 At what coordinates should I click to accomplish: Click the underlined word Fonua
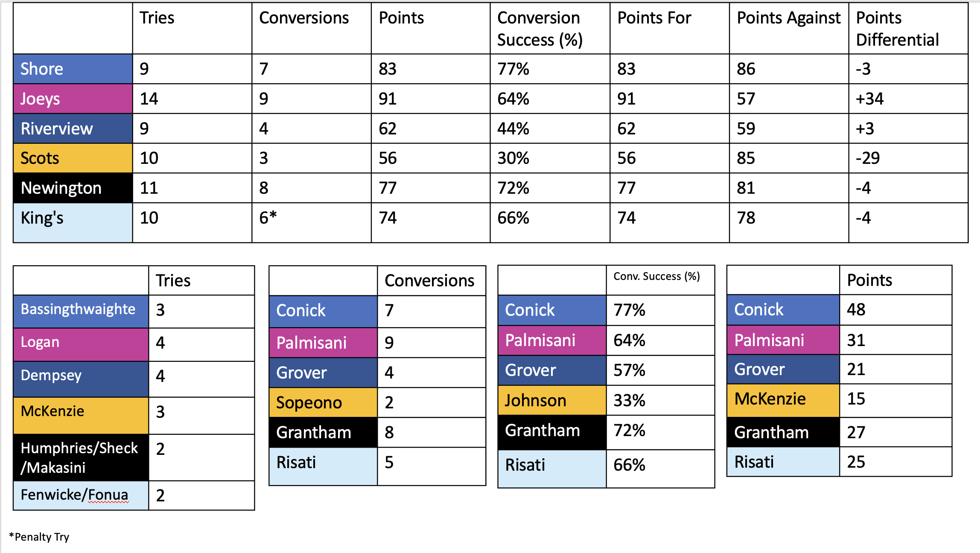click(x=108, y=495)
